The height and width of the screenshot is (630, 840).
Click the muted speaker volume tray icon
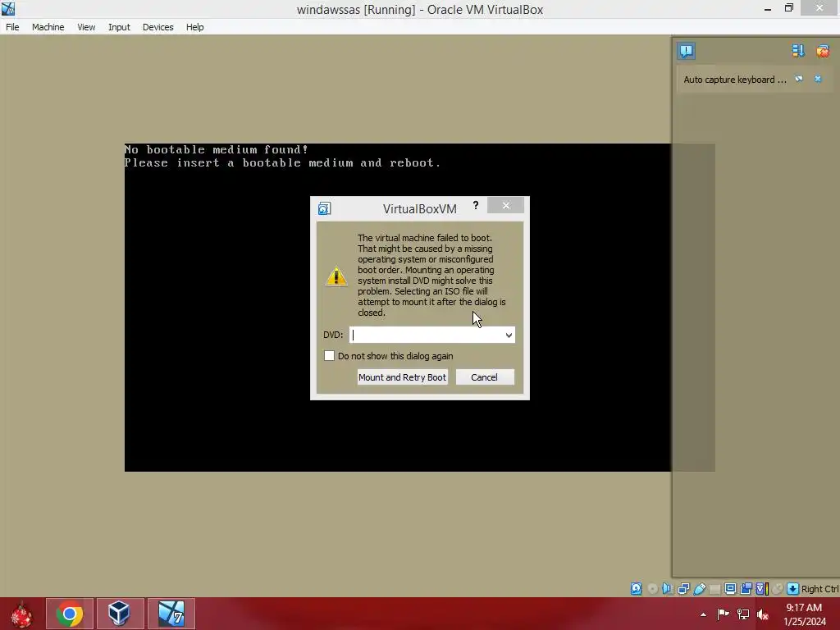pos(763,614)
